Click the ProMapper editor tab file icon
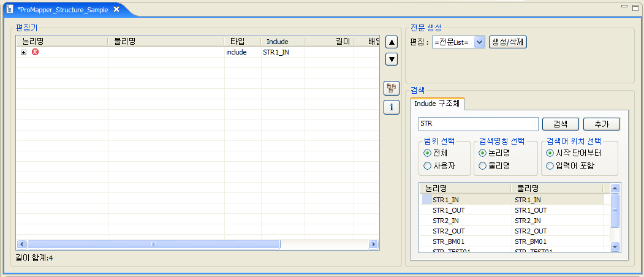Screen dimensions: 644x277 (x=9, y=9)
